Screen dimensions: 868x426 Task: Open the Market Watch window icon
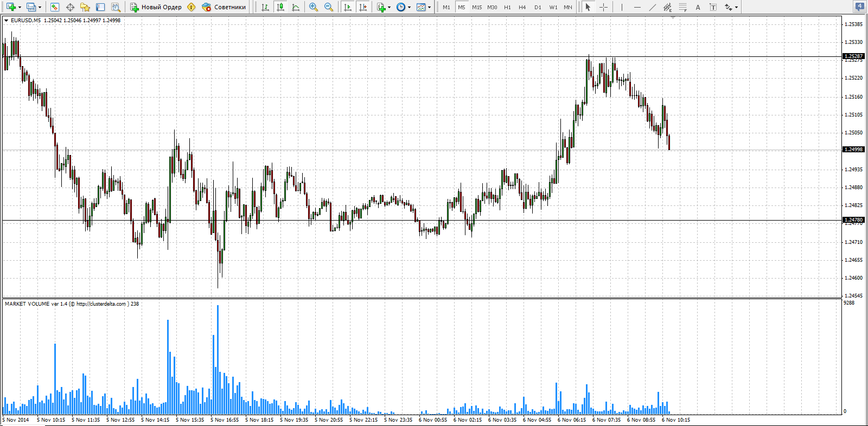tap(55, 7)
